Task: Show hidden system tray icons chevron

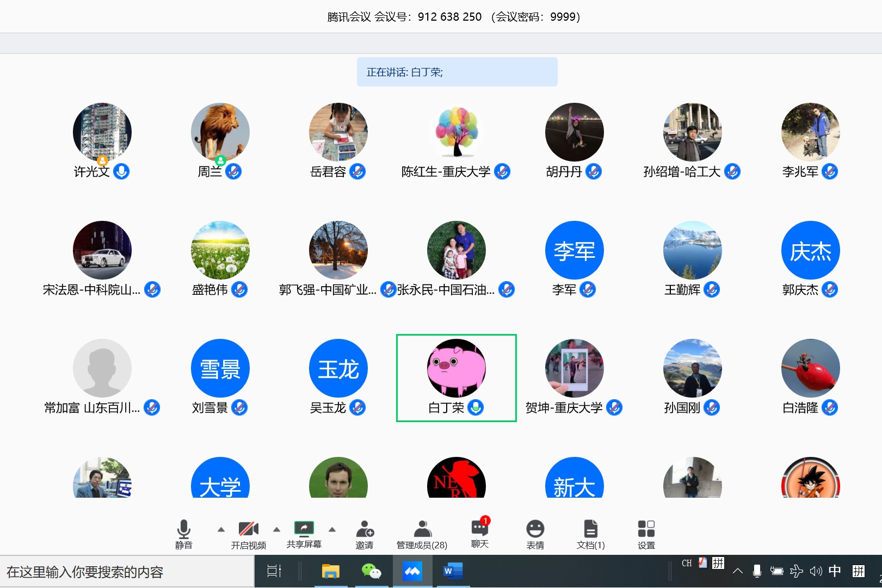Action: pos(737,571)
